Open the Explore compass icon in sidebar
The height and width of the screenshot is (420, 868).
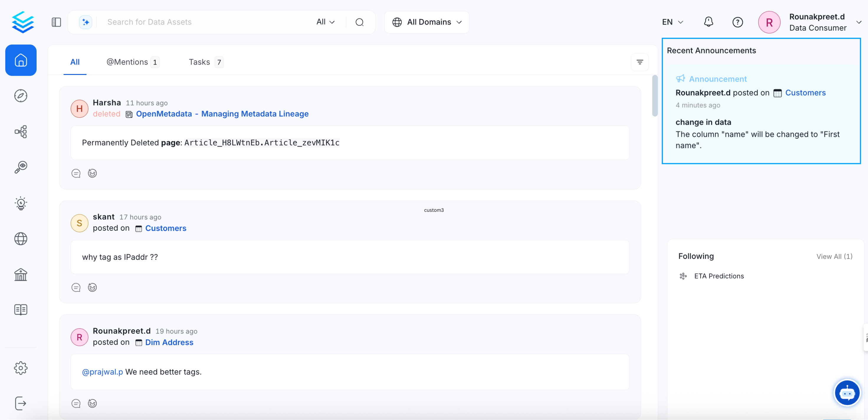tap(21, 96)
